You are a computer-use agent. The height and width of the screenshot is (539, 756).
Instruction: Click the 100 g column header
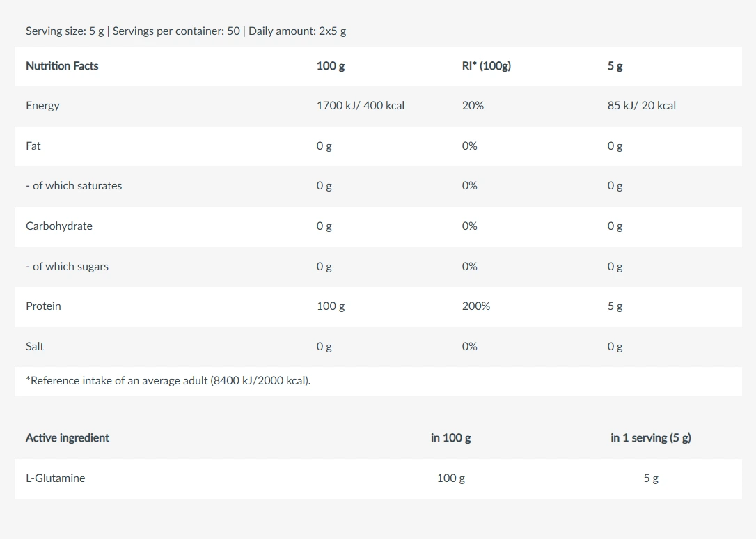click(331, 66)
